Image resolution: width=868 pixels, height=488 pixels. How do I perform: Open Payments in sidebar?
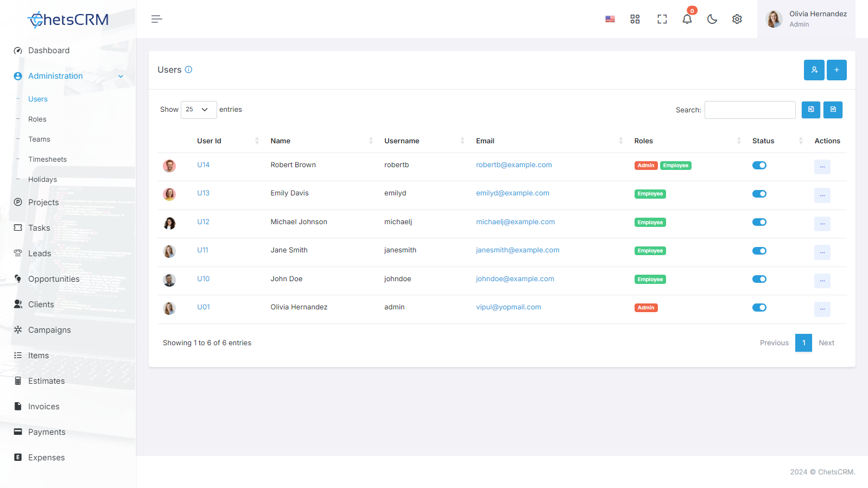(x=47, y=432)
